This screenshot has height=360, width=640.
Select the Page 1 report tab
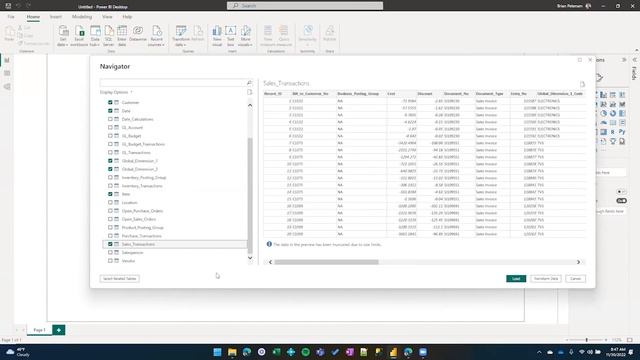39,330
